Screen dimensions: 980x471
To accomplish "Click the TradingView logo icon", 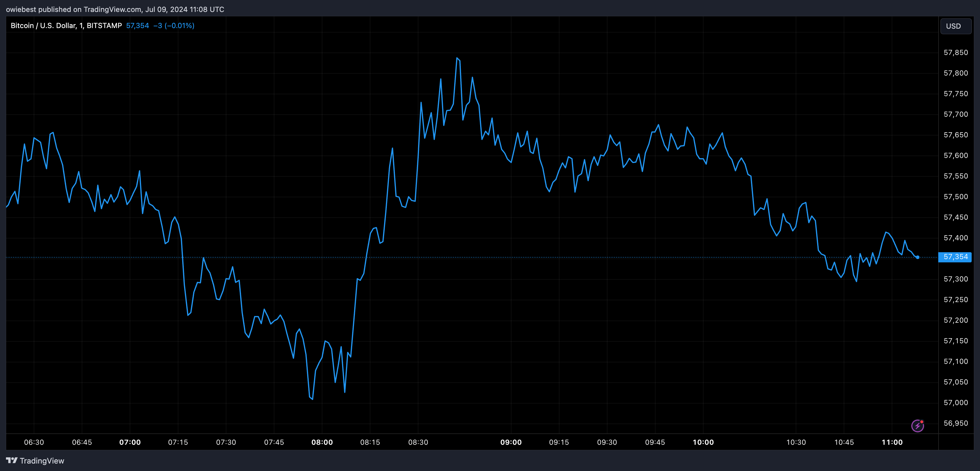I will point(12,460).
